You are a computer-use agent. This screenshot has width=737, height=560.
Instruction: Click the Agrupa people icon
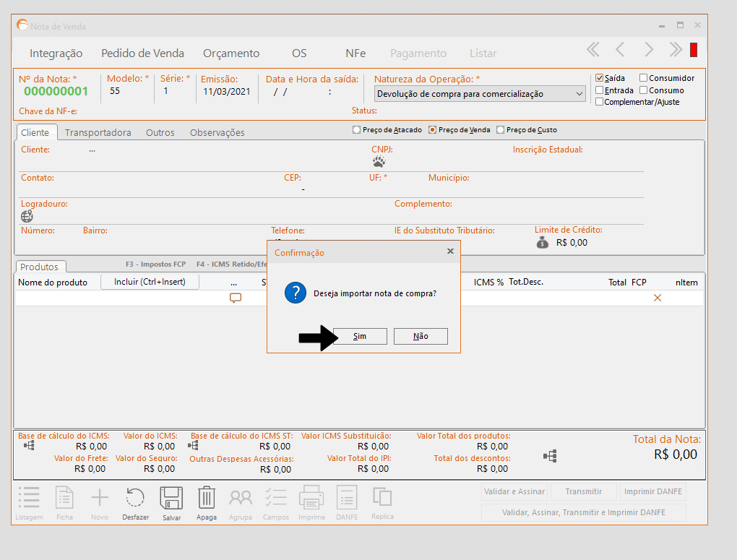coord(241,497)
